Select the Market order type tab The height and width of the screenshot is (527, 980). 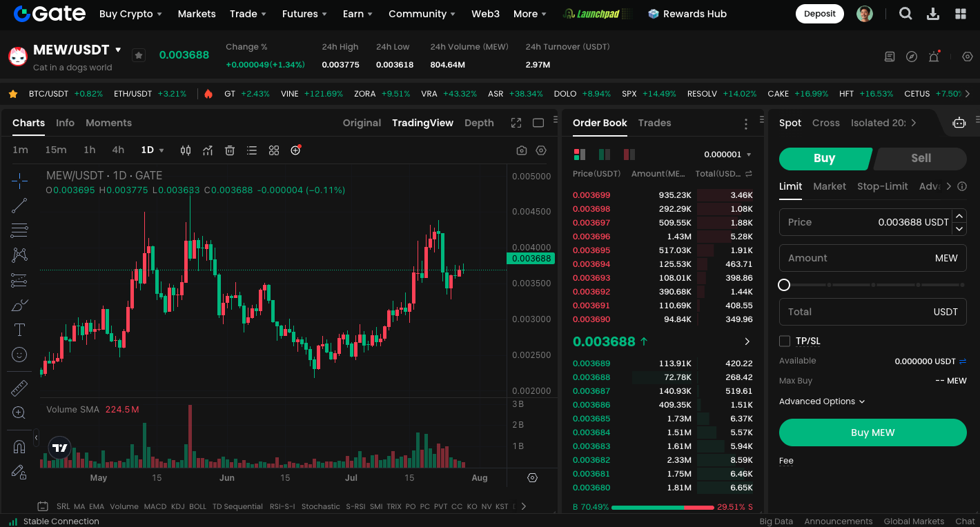830,186
